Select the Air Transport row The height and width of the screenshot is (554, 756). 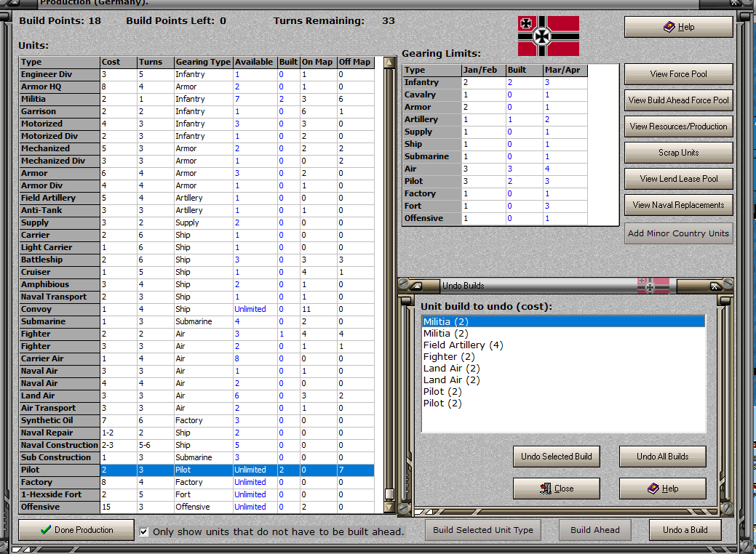tap(196, 408)
